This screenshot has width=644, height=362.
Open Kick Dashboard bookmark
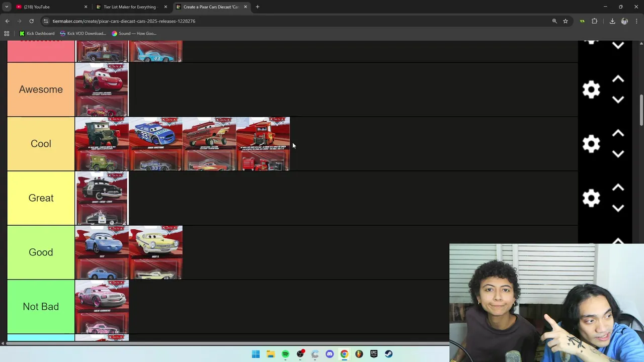37,33
